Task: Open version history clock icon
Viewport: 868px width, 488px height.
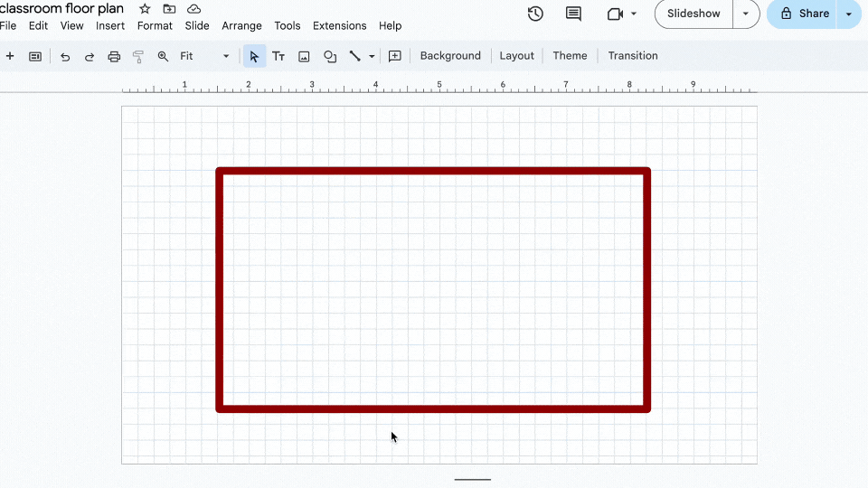Action: click(535, 14)
